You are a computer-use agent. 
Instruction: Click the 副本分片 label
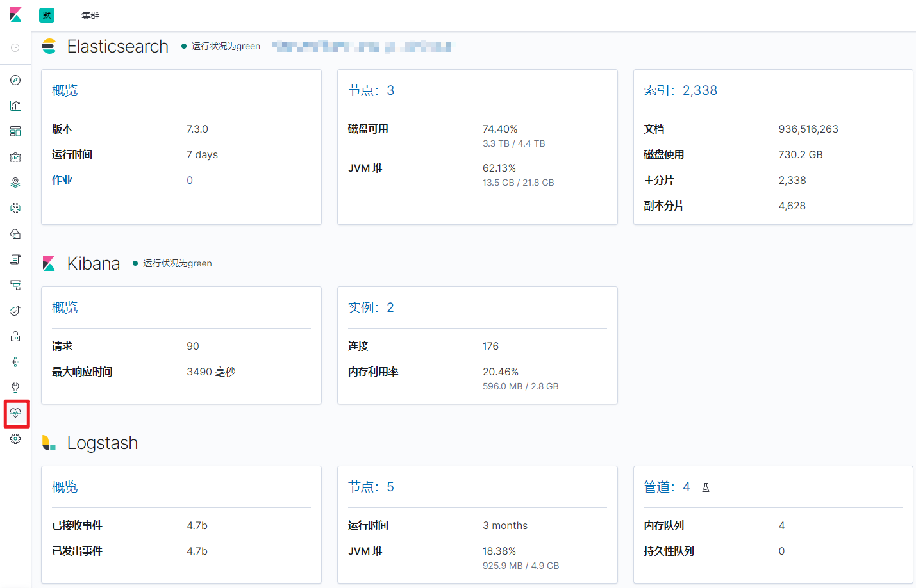[664, 206]
